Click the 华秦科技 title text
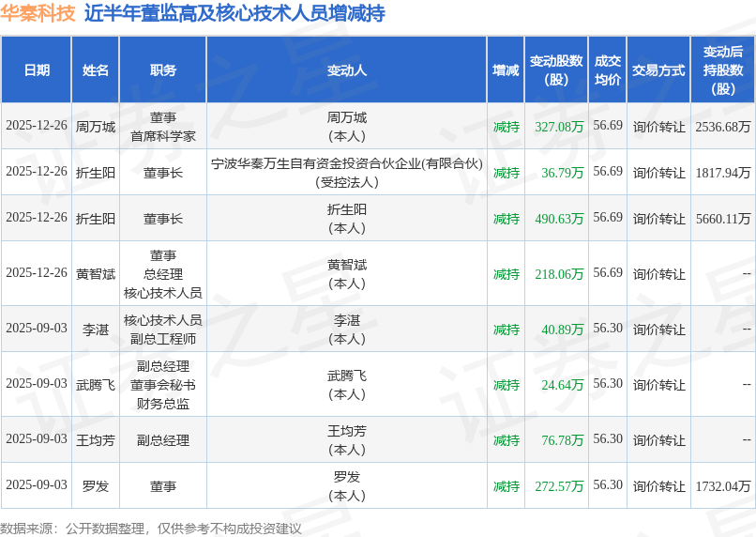The image size is (756, 537). (38, 13)
